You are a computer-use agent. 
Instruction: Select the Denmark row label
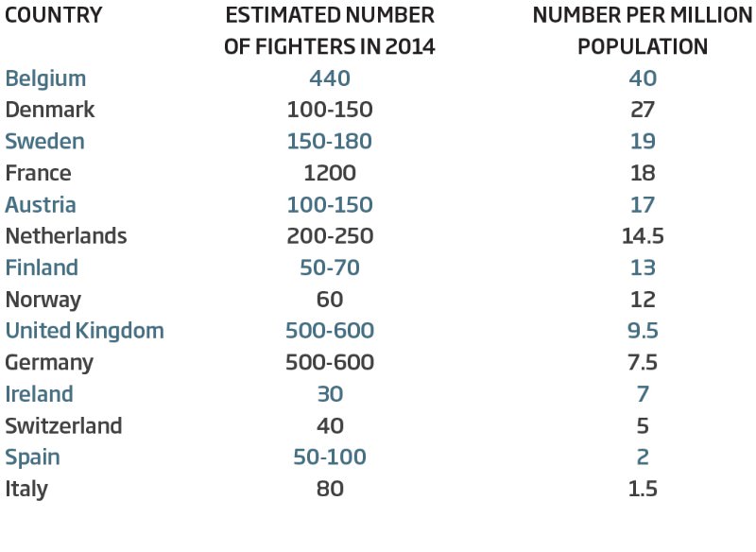(x=50, y=110)
